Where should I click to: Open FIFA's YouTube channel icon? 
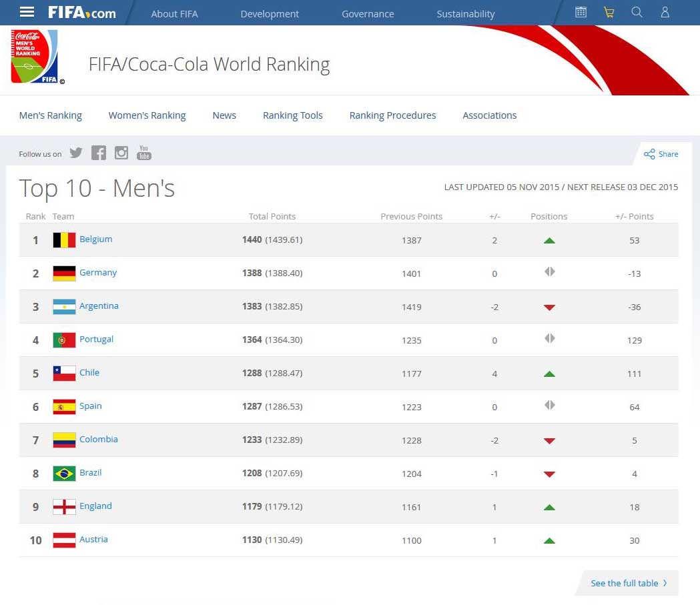pyautogui.click(x=143, y=153)
